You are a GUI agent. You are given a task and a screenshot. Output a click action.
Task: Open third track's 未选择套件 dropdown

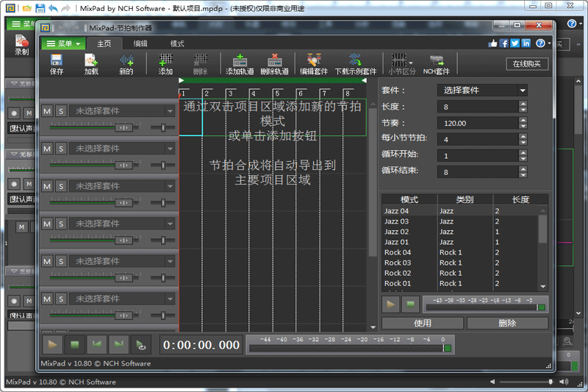[122, 186]
